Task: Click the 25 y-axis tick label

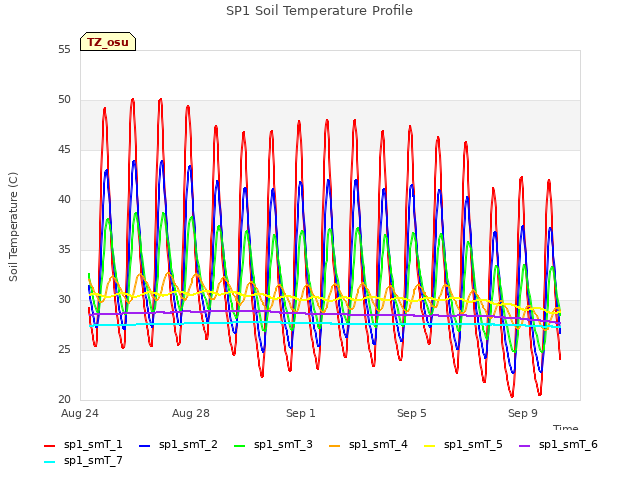Action: point(64,350)
